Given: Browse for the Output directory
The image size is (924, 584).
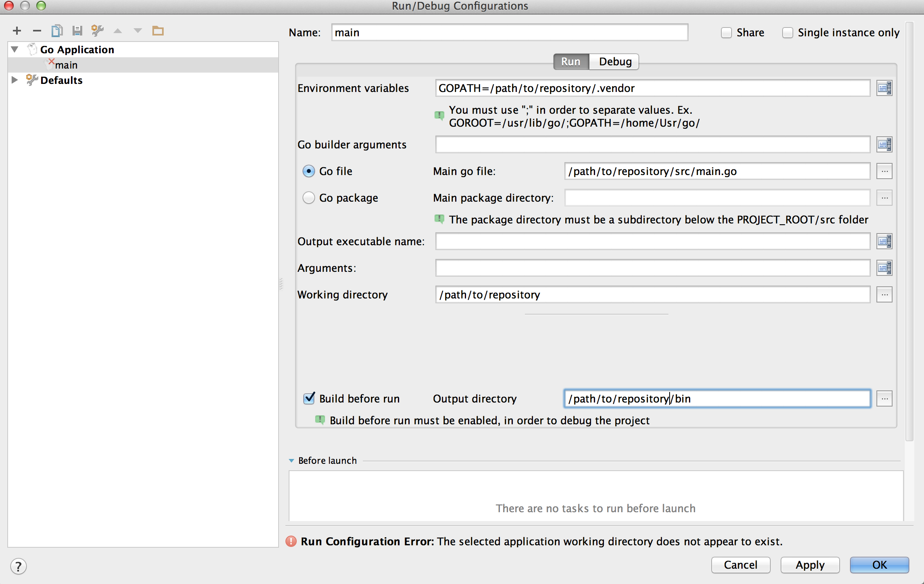Looking at the screenshot, I should tap(884, 399).
